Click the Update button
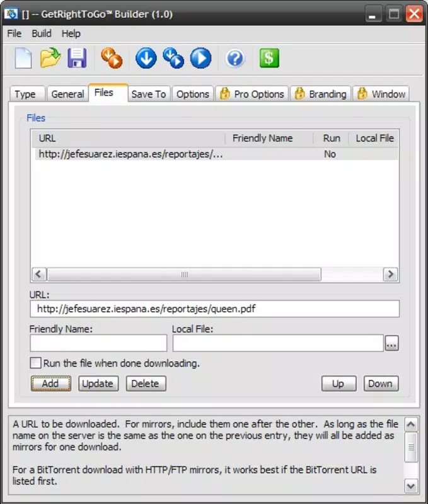The width and height of the screenshot is (428, 504). click(98, 384)
